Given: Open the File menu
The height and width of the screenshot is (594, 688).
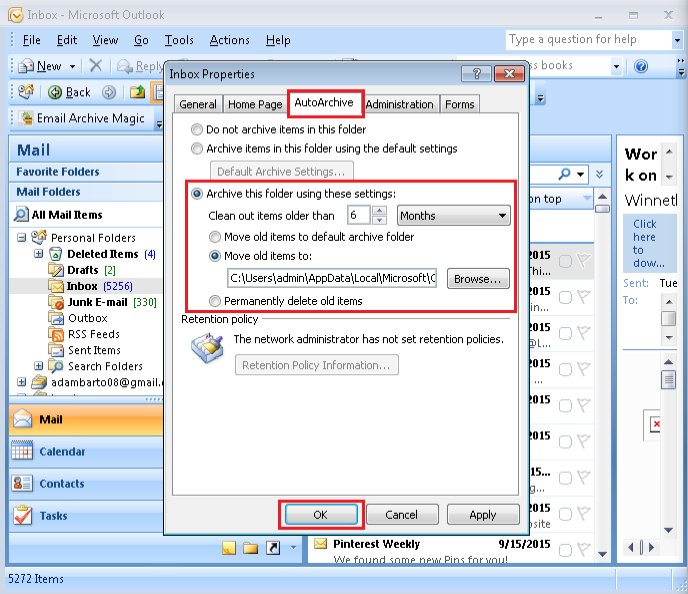Looking at the screenshot, I should pyautogui.click(x=31, y=40).
